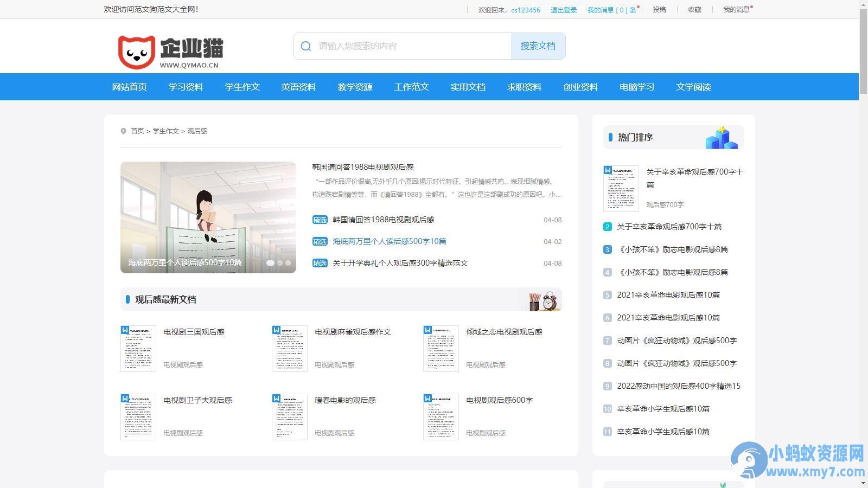Click the page vertical scrollbar thumb
This screenshot has height=488, width=868.
[863, 52]
